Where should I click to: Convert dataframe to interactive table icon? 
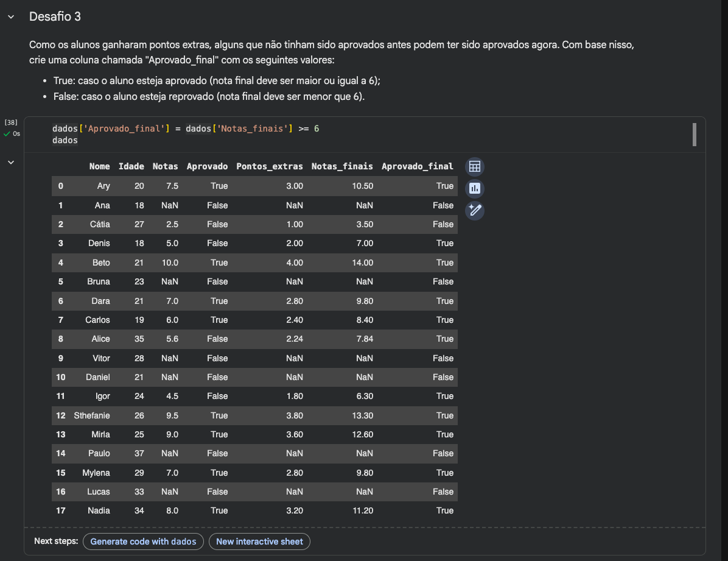click(475, 167)
